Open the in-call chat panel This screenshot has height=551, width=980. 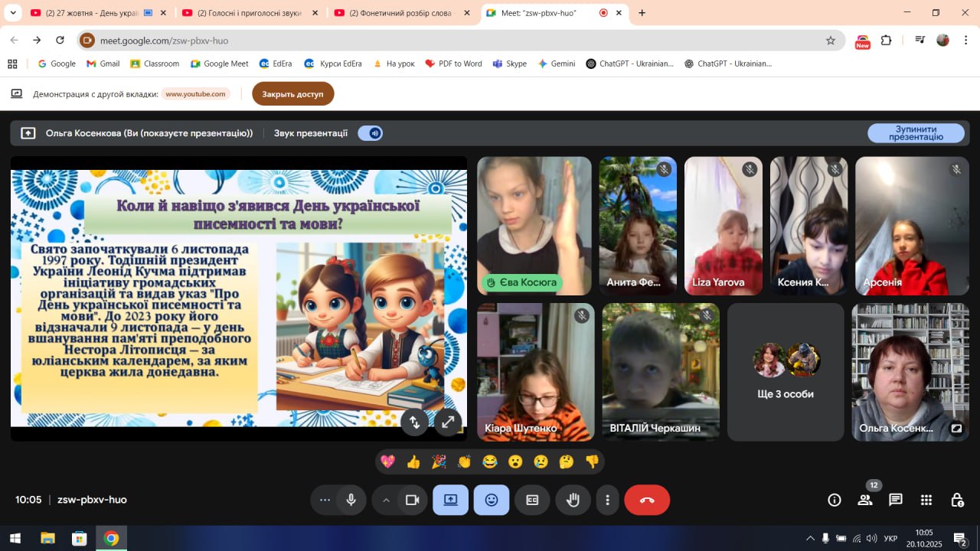pyautogui.click(x=895, y=500)
